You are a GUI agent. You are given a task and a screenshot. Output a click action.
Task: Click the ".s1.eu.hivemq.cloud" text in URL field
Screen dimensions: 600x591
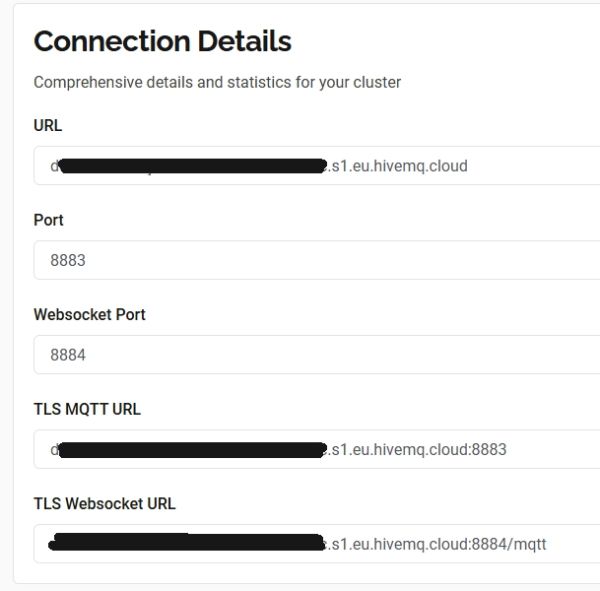(398, 166)
